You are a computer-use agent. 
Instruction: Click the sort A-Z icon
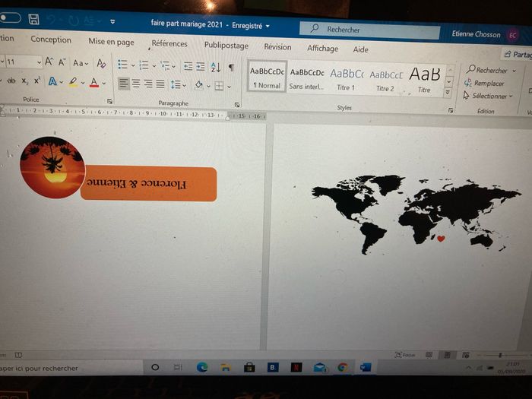click(214, 67)
